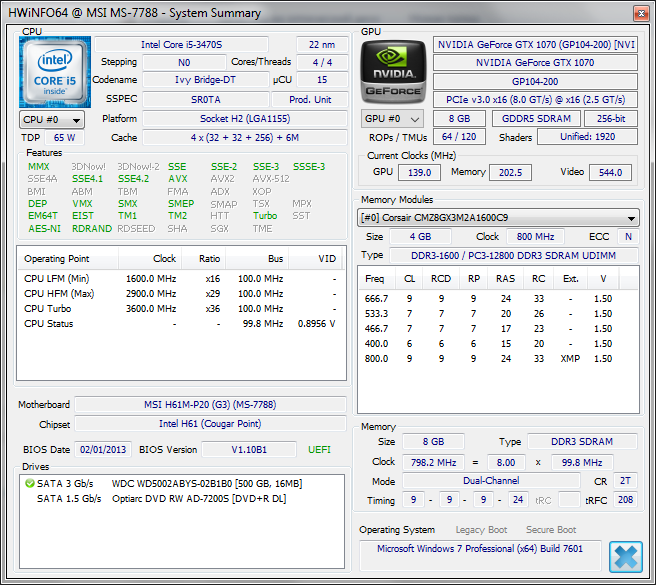The height and width of the screenshot is (585, 656).
Task: Select the CPU LFM (Min) row
Action: point(180,279)
